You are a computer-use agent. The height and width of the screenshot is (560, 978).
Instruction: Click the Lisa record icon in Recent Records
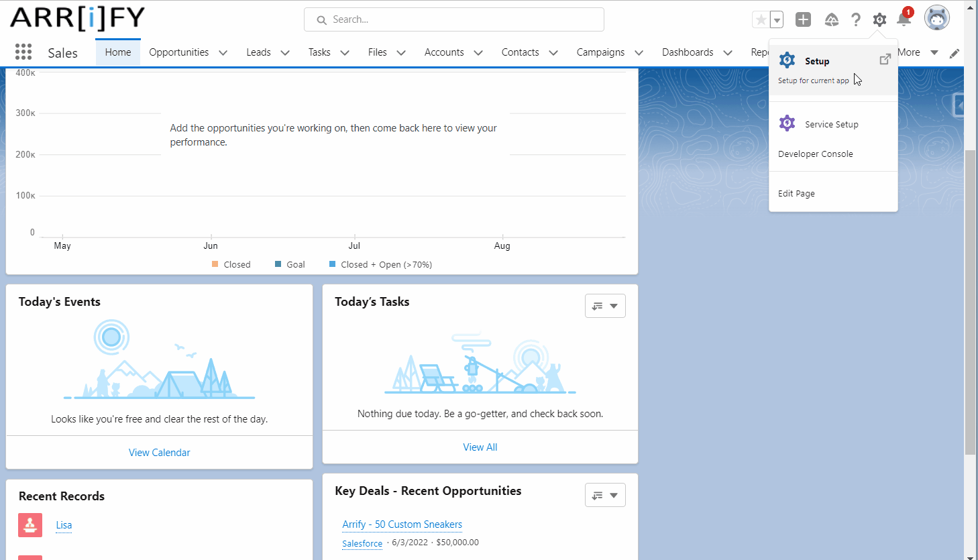(x=30, y=525)
